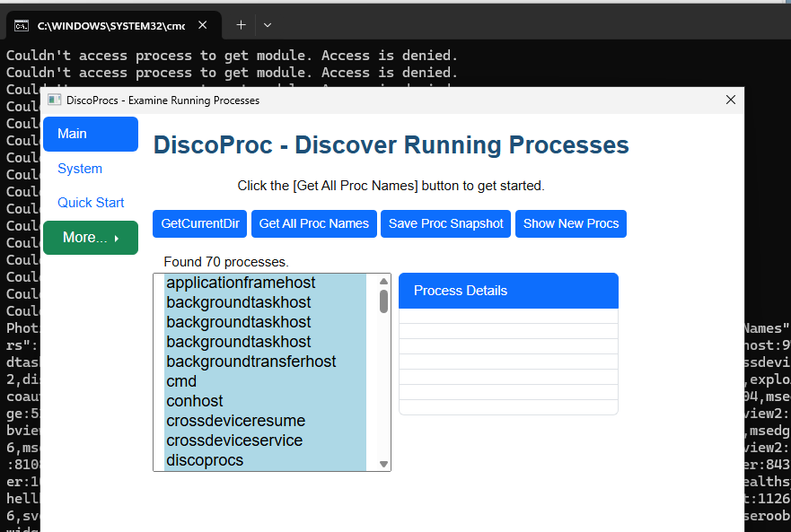
Task: Select the cmd process entry
Action: 181,381
